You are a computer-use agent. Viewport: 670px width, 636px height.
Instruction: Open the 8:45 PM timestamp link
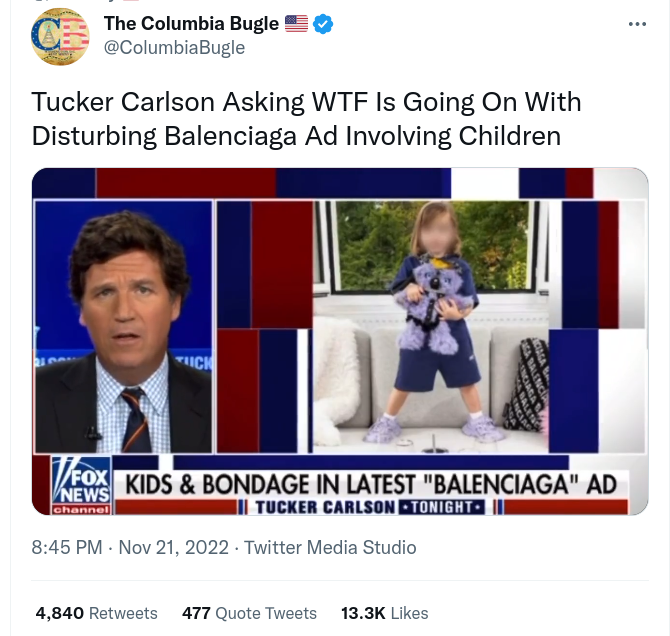[67, 547]
